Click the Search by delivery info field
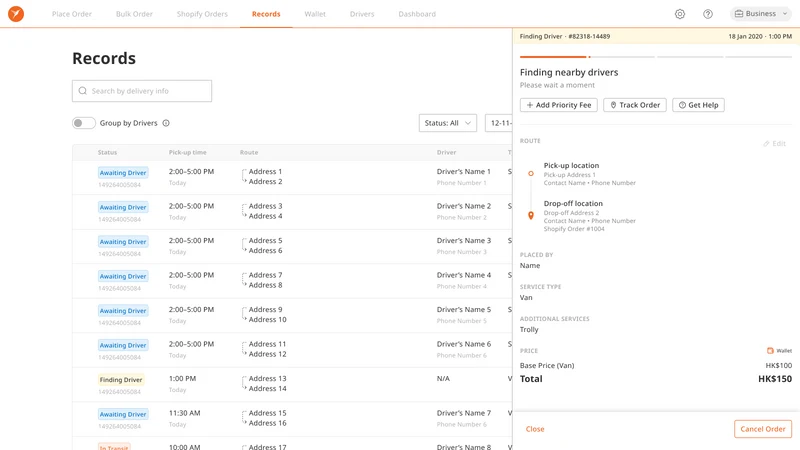 (142, 91)
